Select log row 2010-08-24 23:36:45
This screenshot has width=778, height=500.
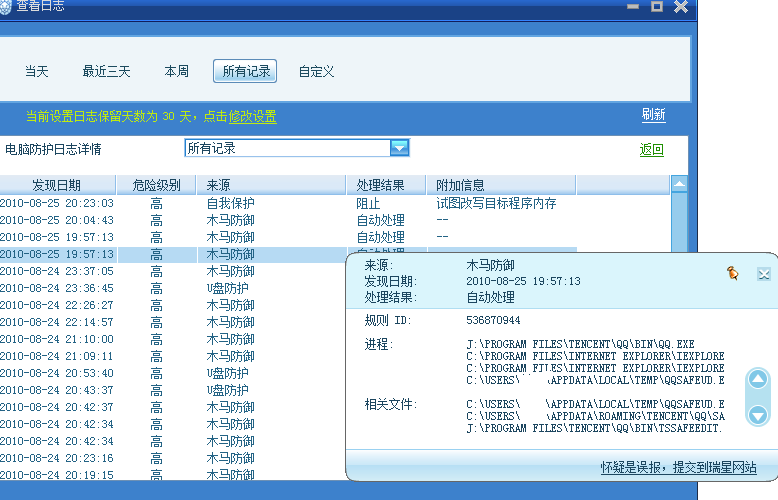coord(173,288)
